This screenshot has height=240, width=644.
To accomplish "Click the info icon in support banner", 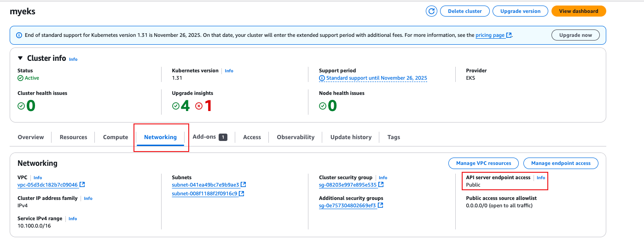I will click(19, 35).
